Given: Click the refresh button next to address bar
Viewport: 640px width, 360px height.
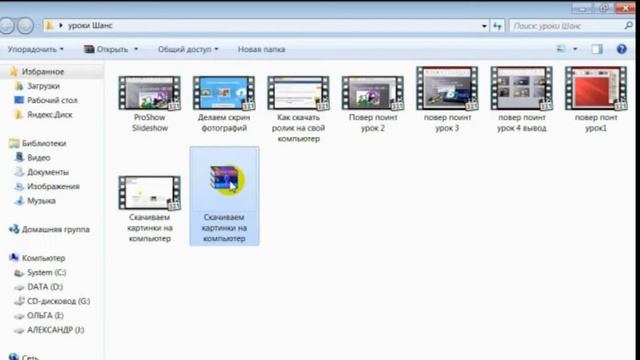Looking at the screenshot, I should click(497, 26).
